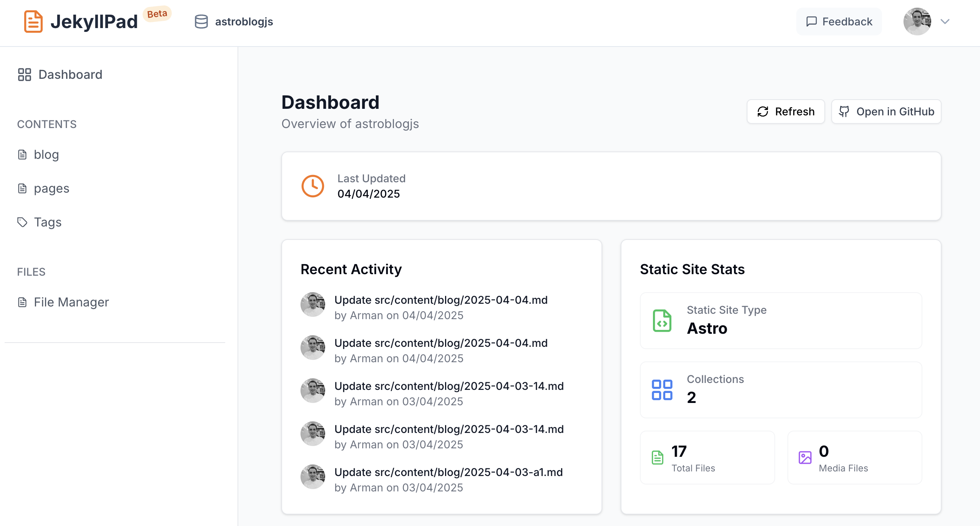
Task: Click the Refresh button
Action: 786,112
